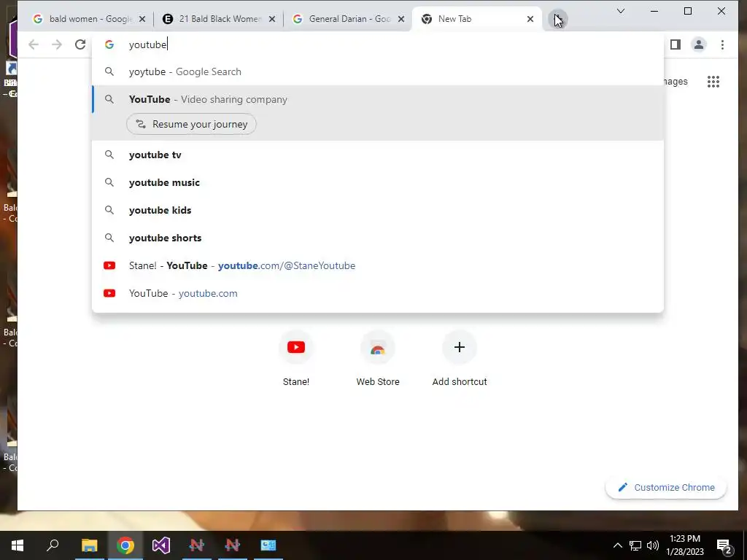Click the Add shortcut plus tile
The image size is (747, 560).
pos(460,359)
